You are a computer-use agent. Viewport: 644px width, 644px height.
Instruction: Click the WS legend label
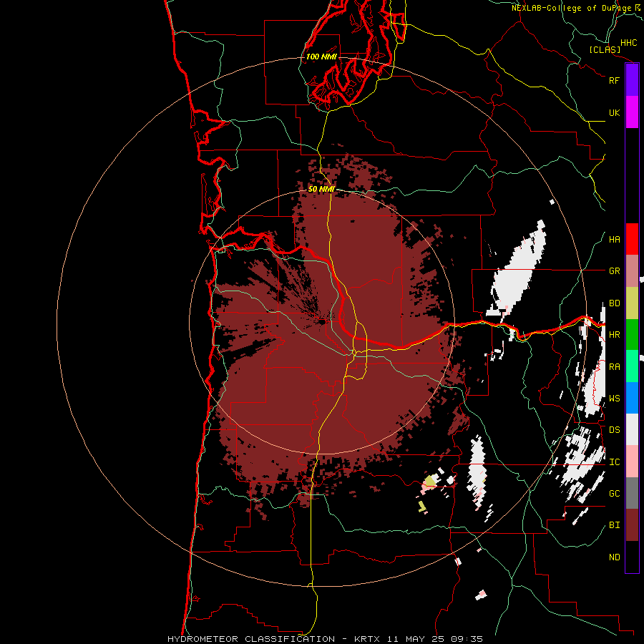[614, 399]
